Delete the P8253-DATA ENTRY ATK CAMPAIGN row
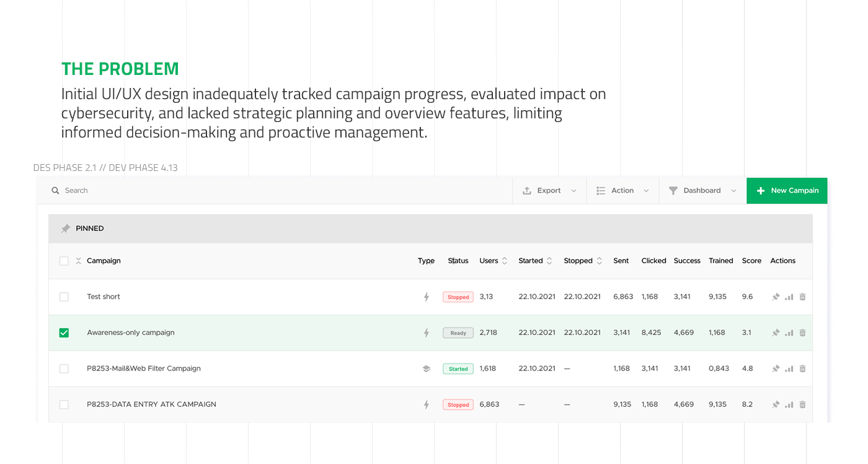868x464 pixels. point(802,405)
